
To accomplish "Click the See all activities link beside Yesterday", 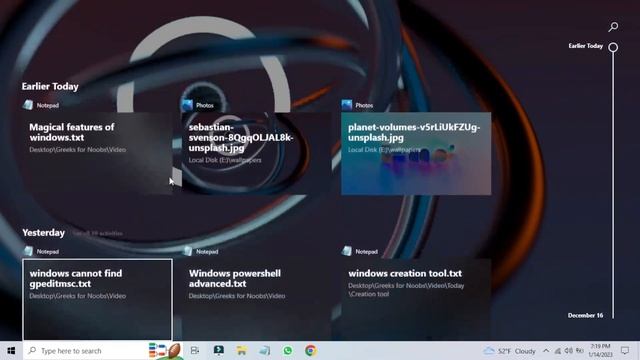I will pos(98,233).
